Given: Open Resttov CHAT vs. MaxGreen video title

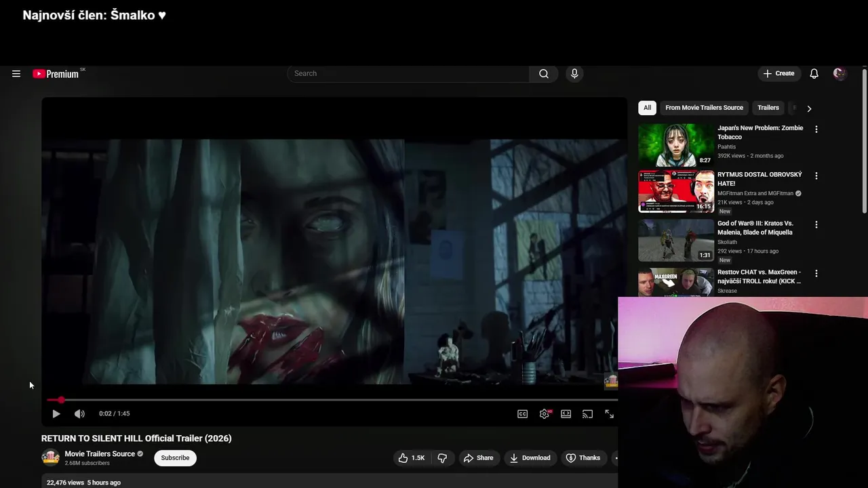Looking at the screenshot, I should (x=759, y=277).
